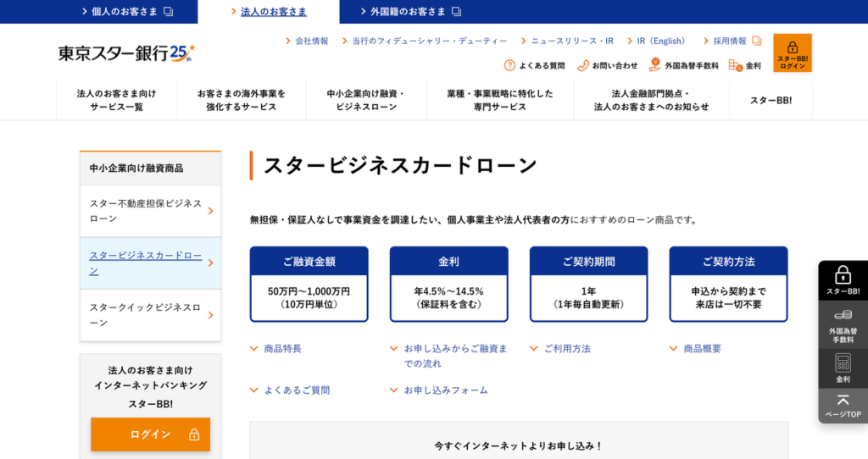Click the ページTOP arrow icon
The image size is (868, 459).
click(x=843, y=400)
